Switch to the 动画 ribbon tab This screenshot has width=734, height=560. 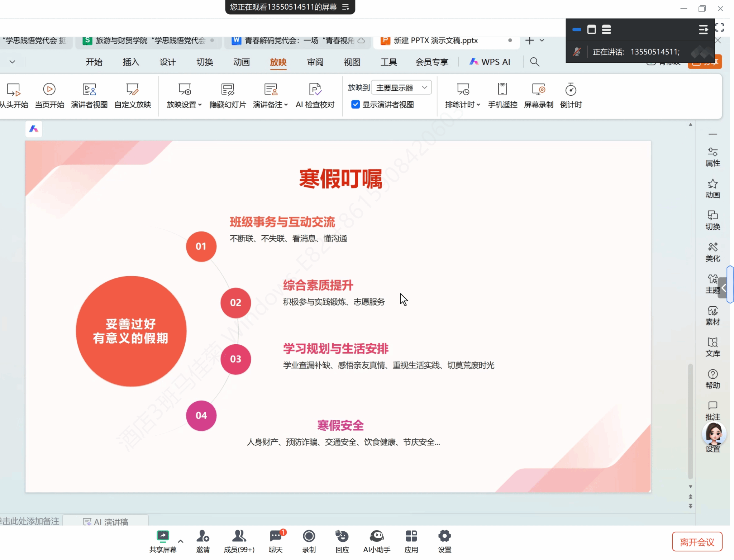coord(241,62)
